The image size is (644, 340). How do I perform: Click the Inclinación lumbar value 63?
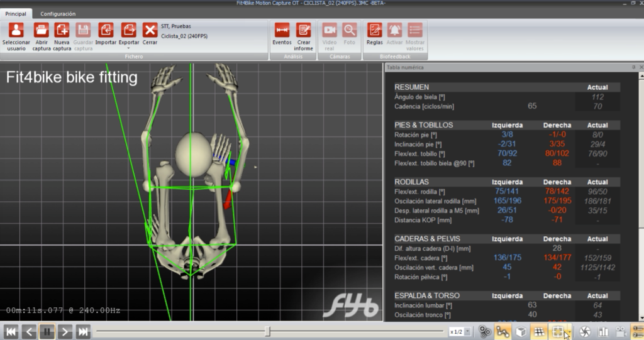pos(532,305)
